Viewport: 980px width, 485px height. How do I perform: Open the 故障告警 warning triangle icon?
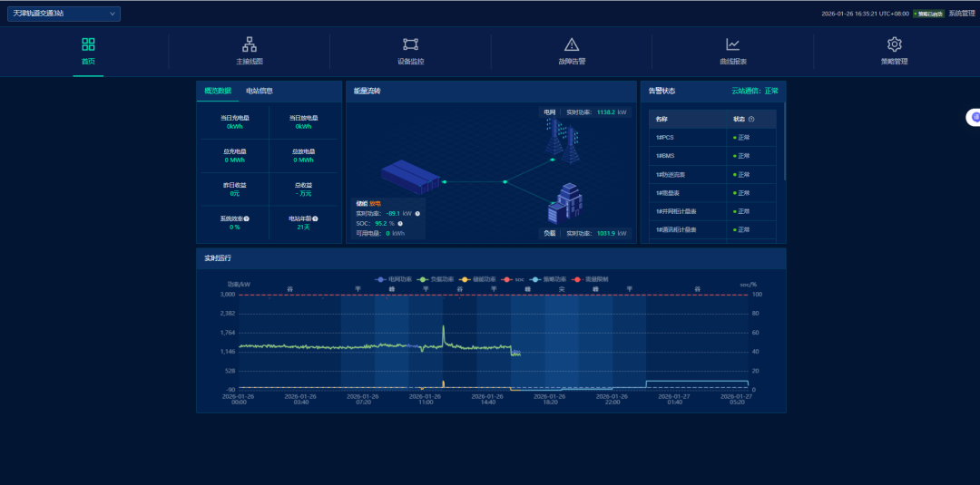point(572,44)
